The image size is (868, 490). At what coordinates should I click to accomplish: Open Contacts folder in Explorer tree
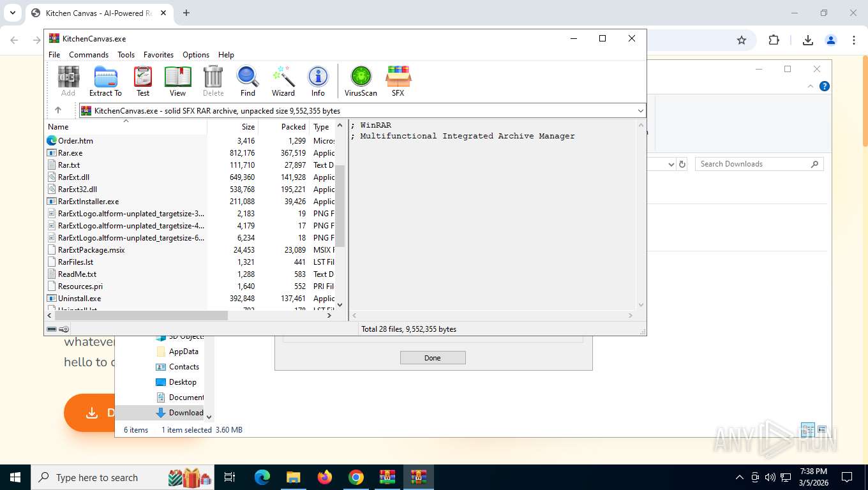[184, 367]
